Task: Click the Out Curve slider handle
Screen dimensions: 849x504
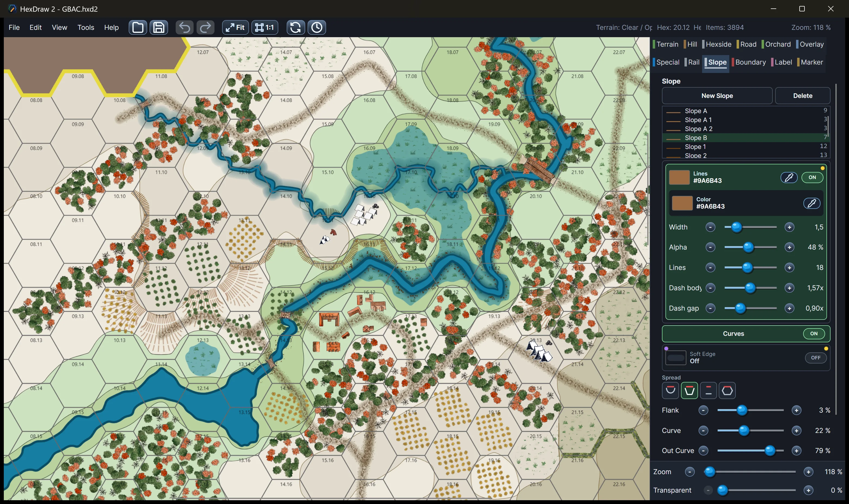Action: coord(770,451)
